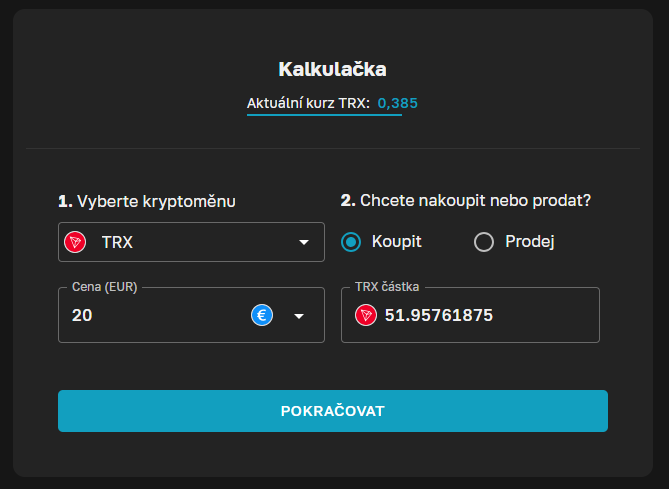Open the TRX cryptocurrency combo box
The width and height of the screenshot is (669, 489).
coord(190,242)
